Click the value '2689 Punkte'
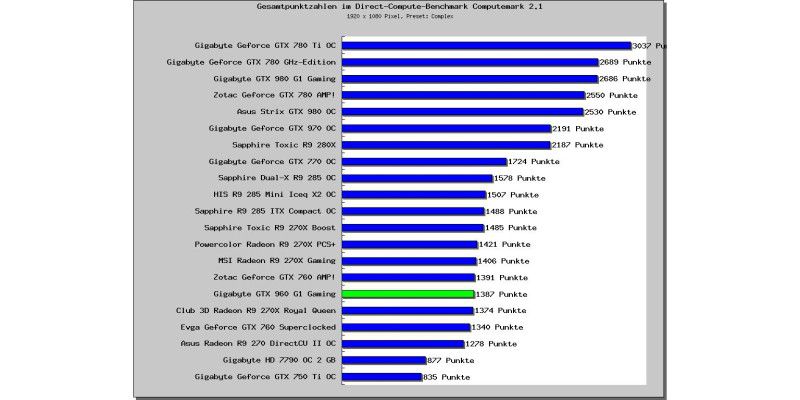800x400 pixels. [625, 62]
